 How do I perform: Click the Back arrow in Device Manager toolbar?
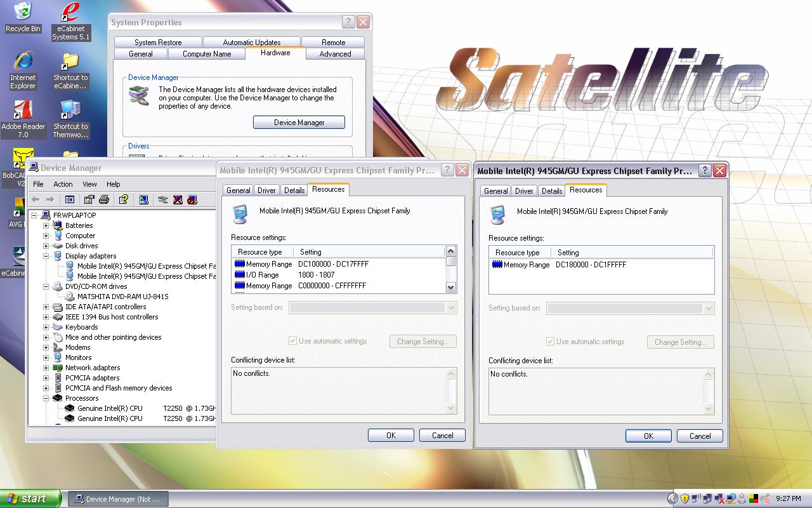[36, 199]
